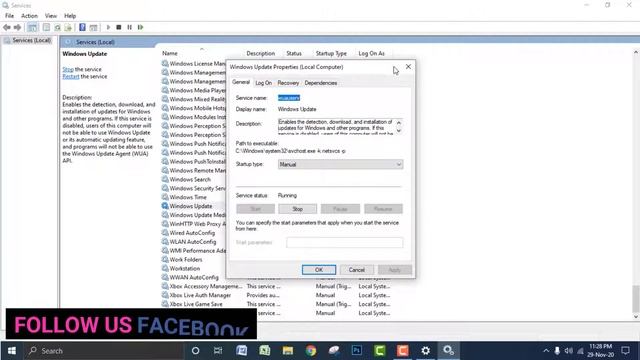Click Cancel in the properties dialog

coord(357,270)
